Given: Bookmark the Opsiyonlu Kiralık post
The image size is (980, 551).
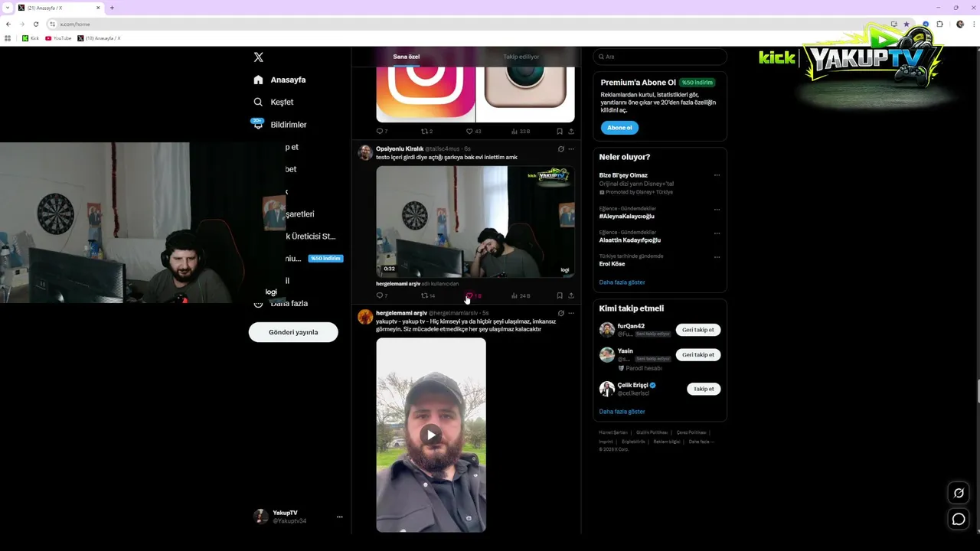Looking at the screenshot, I should [560, 295].
